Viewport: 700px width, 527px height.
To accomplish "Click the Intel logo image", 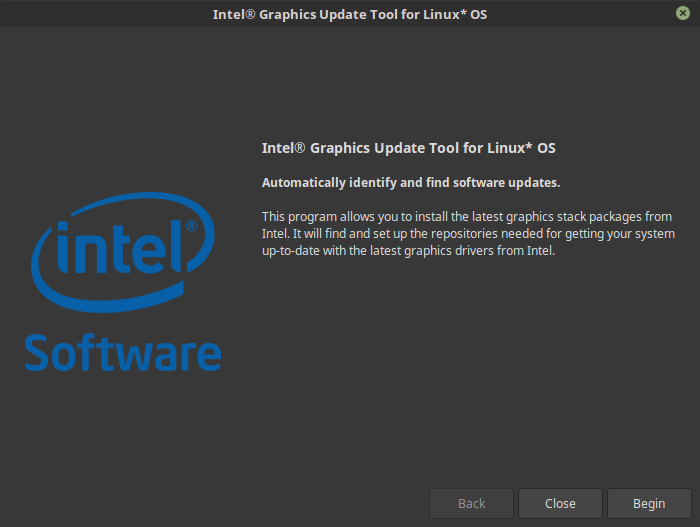I will [x=123, y=252].
